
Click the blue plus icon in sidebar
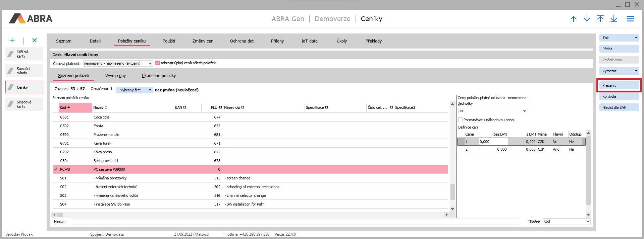[x=12, y=40]
